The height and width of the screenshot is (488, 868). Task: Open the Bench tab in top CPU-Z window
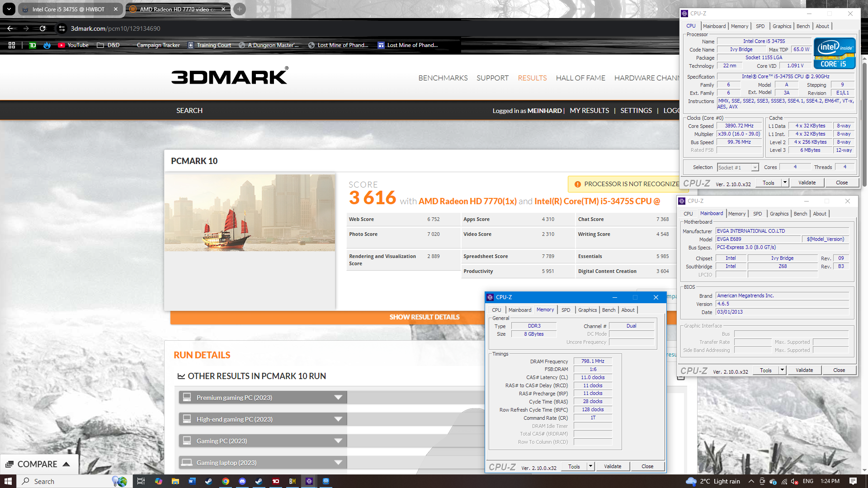tap(803, 26)
